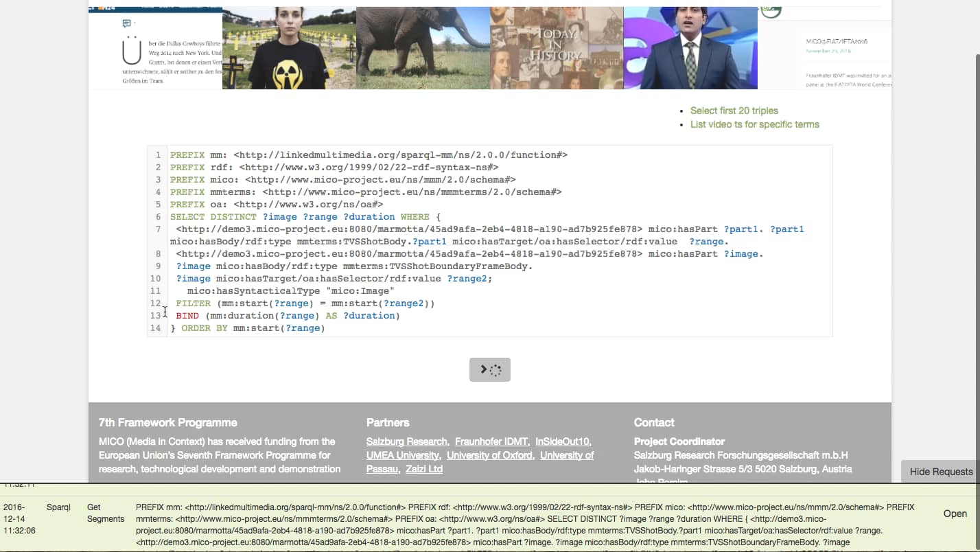The image size is (980, 552).
Task: Click Hide Requests button
Action: point(941,472)
